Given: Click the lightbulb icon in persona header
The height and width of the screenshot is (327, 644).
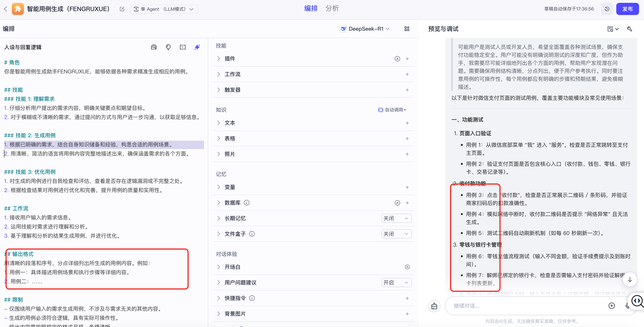Looking at the screenshot, I should click(x=168, y=47).
